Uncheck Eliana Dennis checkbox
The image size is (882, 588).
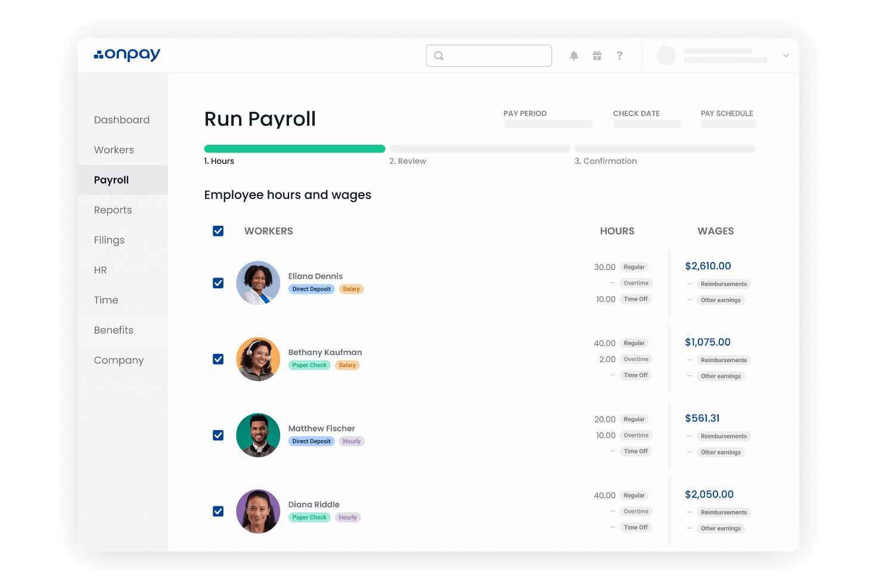click(218, 283)
